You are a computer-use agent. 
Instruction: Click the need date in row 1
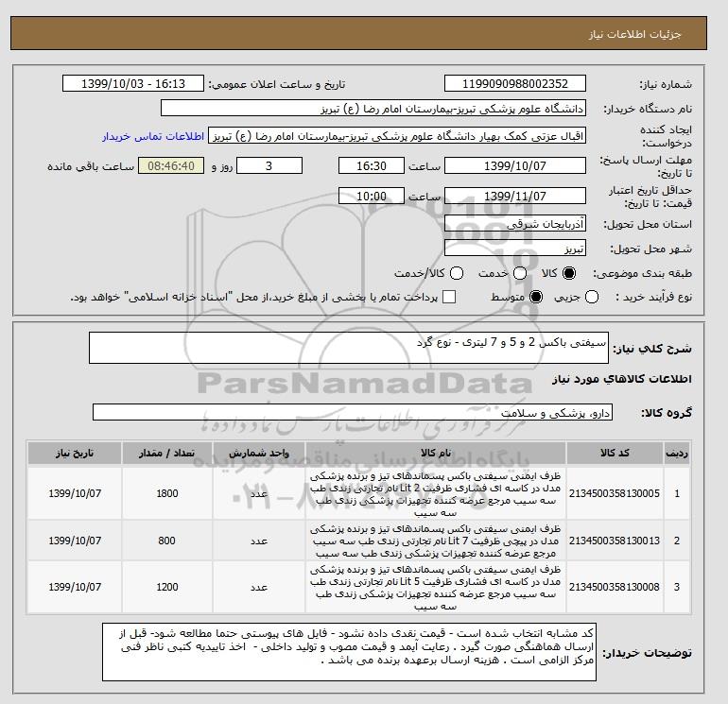point(75,493)
